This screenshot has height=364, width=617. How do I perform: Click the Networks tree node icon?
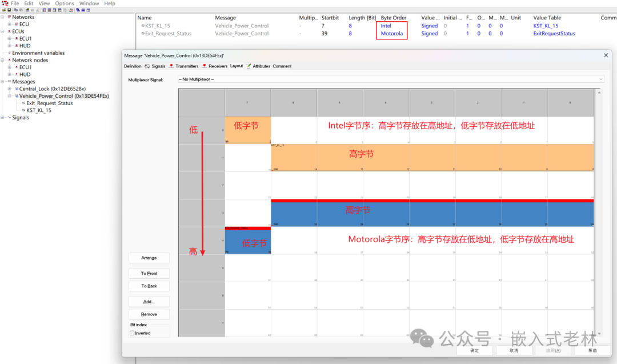[9, 17]
